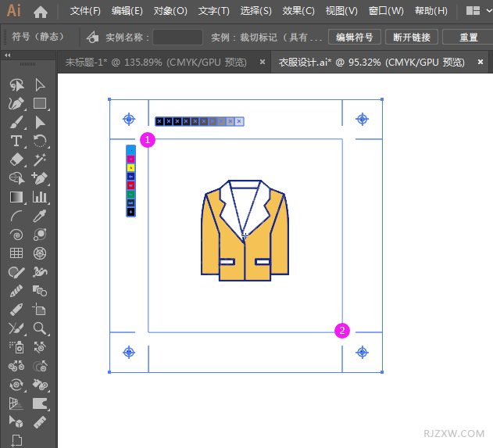This screenshot has width=493, height=448.
Task: Select the Rectangular Grid tool
Action: tap(16, 253)
